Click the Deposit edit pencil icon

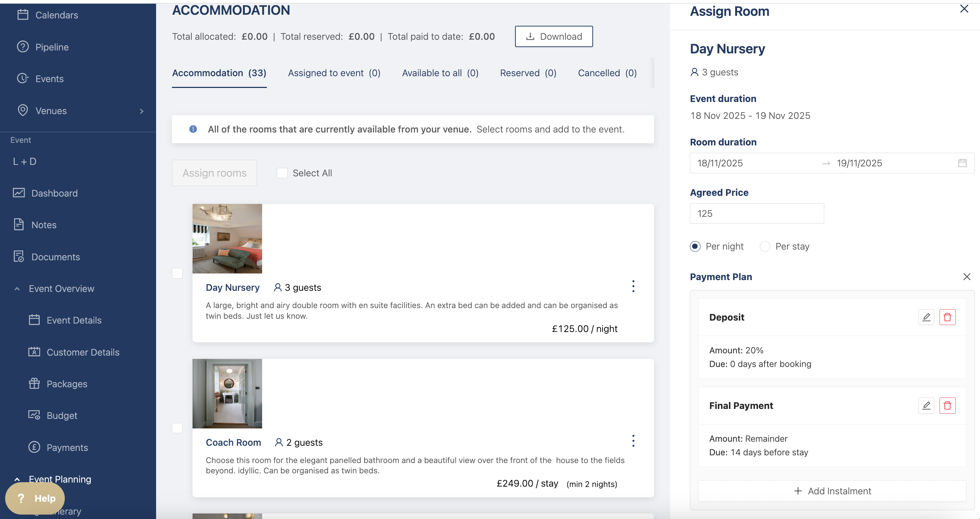pyautogui.click(x=926, y=317)
